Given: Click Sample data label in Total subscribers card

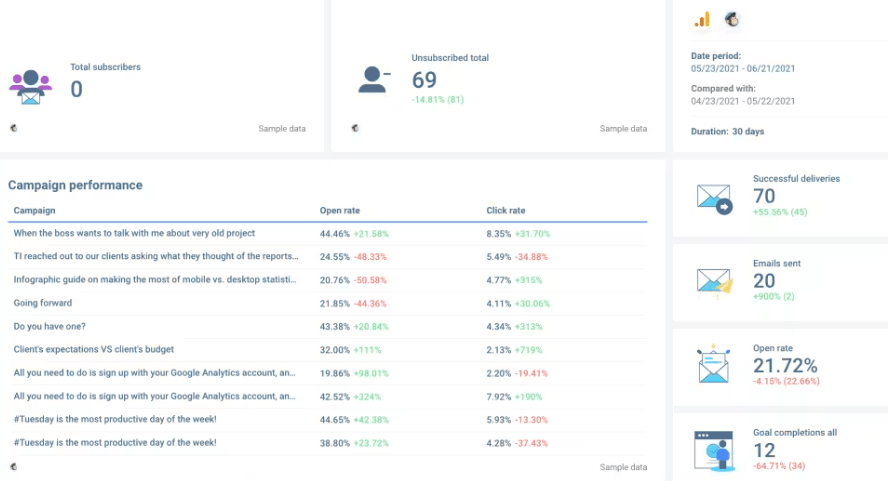Looking at the screenshot, I should tap(282, 129).
